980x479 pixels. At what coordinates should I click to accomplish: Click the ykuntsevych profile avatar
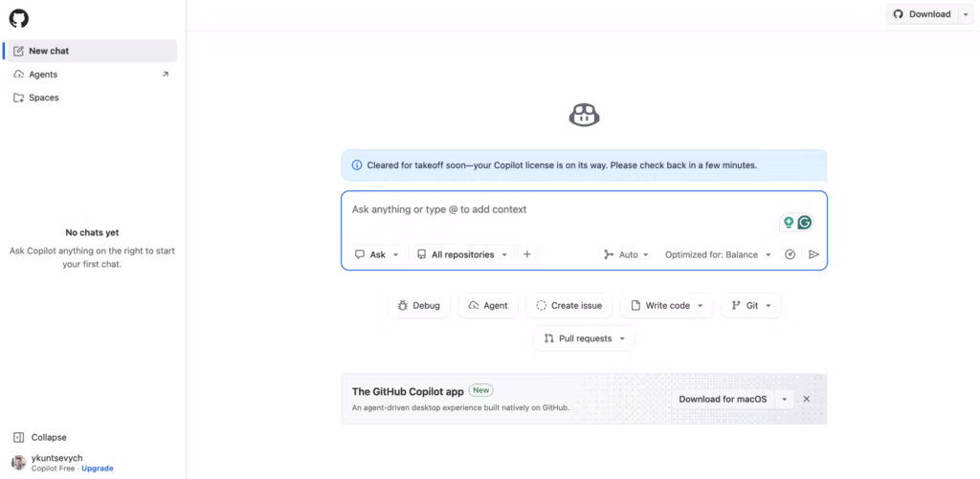[19, 462]
